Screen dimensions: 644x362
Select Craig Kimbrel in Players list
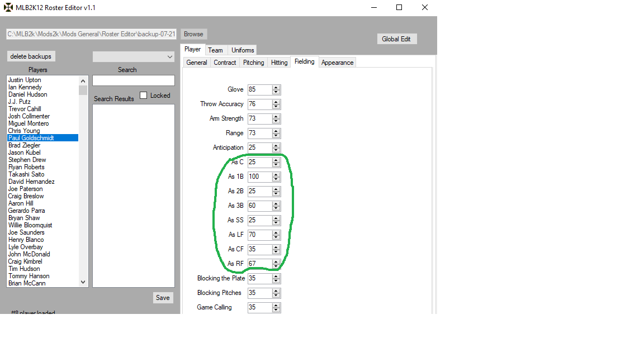click(42, 261)
